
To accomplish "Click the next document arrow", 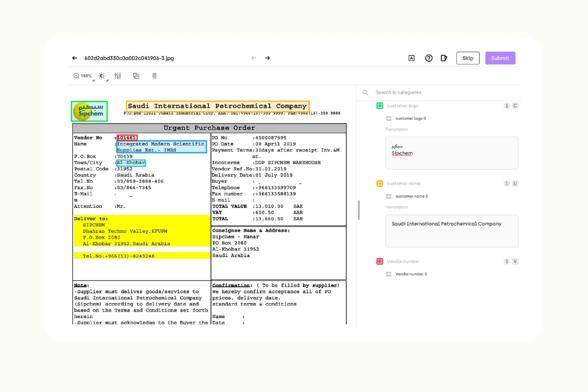I will point(268,58).
